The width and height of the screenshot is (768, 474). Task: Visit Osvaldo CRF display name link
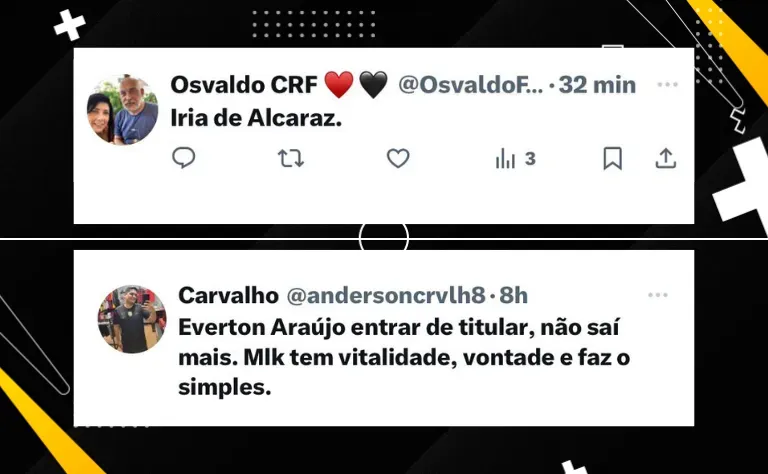click(x=244, y=85)
